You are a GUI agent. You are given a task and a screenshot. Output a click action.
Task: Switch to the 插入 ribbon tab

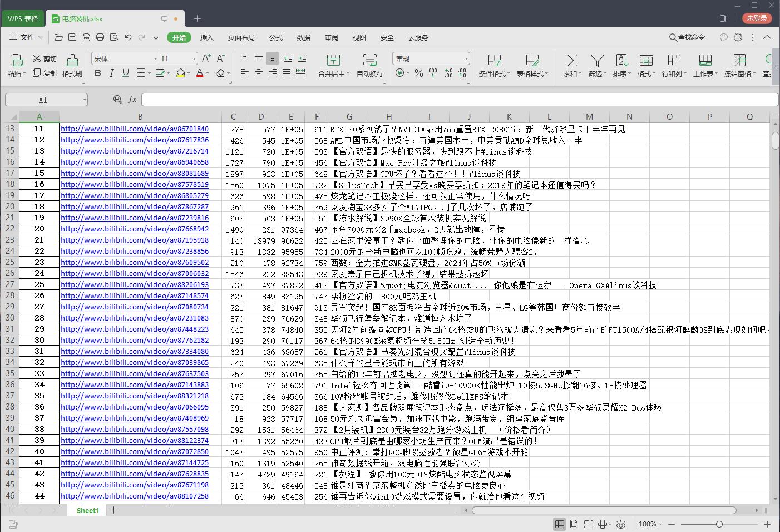(x=206, y=37)
